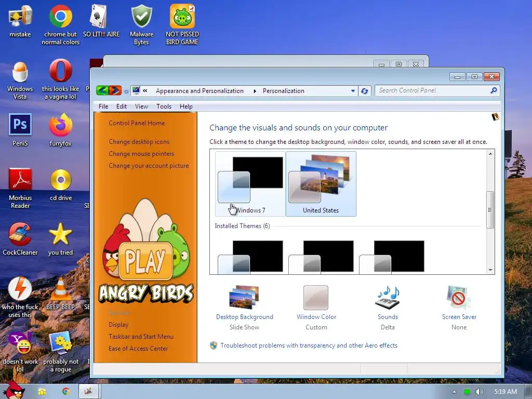Open Window Color Custom settings

tap(316, 308)
